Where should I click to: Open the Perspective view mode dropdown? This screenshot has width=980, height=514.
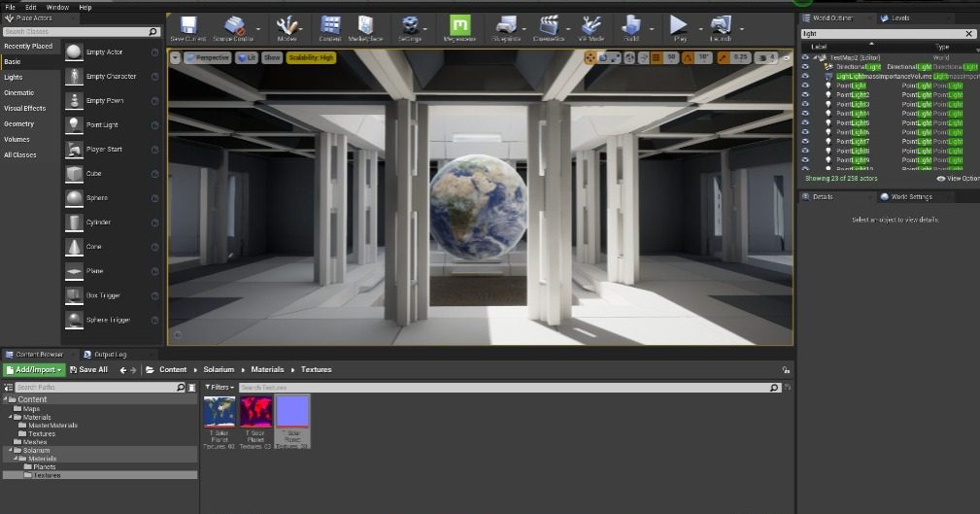pyautogui.click(x=208, y=57)
